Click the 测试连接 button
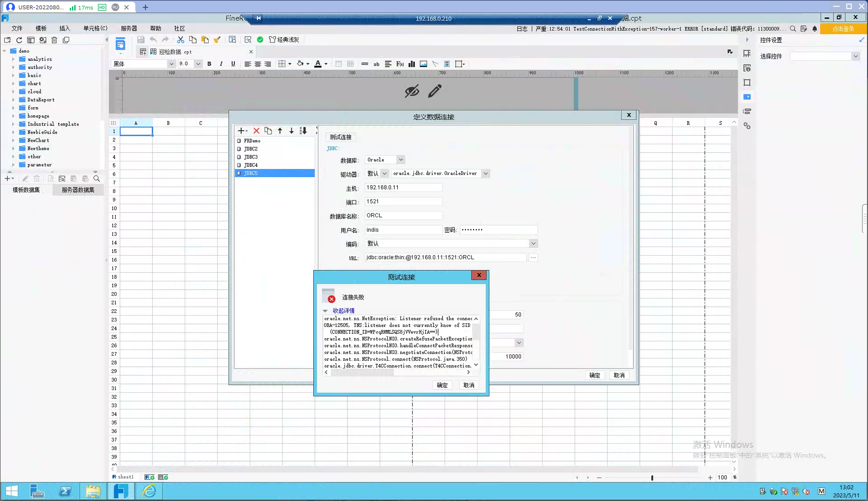This screenshot has height=501, width=868. [x=340, y=137]
